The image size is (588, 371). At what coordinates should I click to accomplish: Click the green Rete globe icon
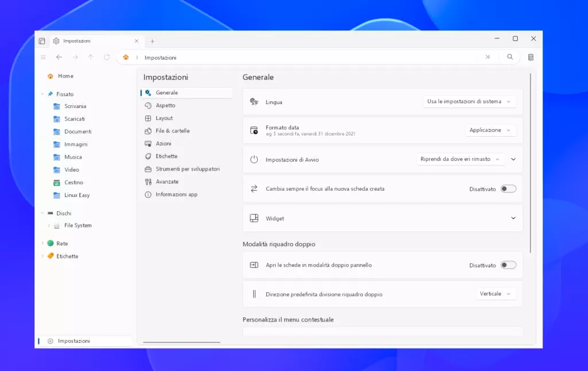(x=51, y=243)
